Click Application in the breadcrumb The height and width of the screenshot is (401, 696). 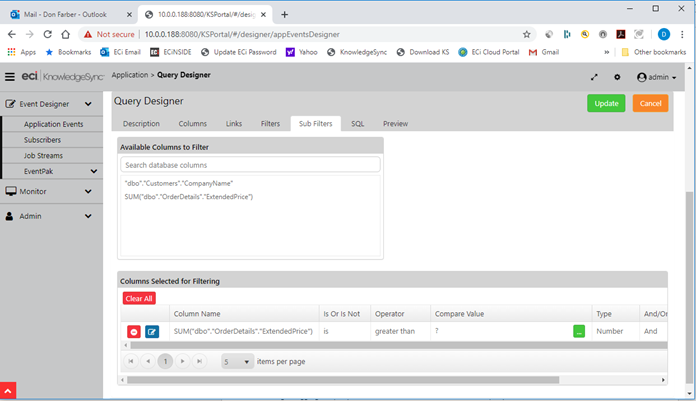point(130,75)
